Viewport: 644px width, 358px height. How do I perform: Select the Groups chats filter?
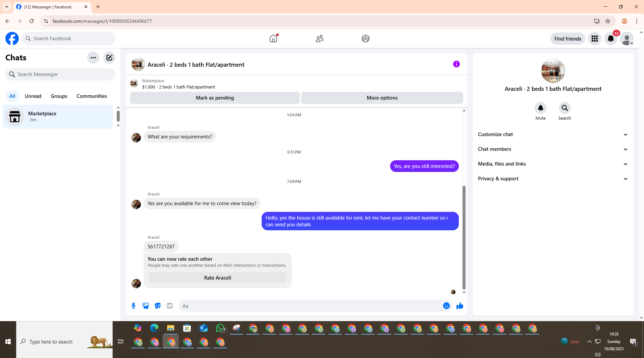point(59,96)
